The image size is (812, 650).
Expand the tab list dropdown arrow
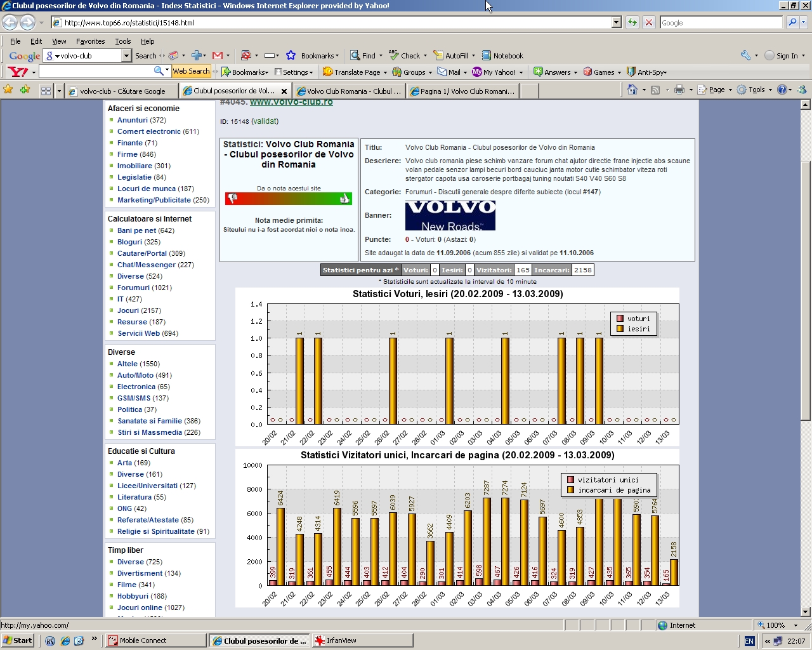(x=59, y=91)
